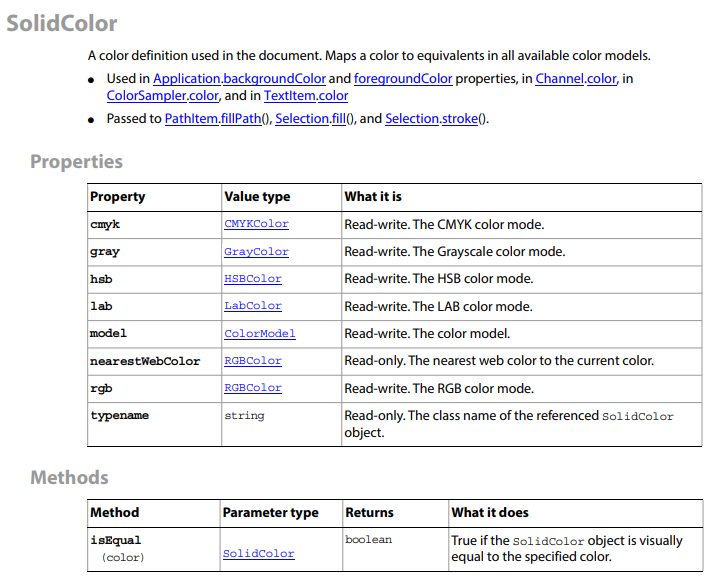Click the isEqual method name
Viewport: 715px width, 580px height.
[x=116, y=540]
